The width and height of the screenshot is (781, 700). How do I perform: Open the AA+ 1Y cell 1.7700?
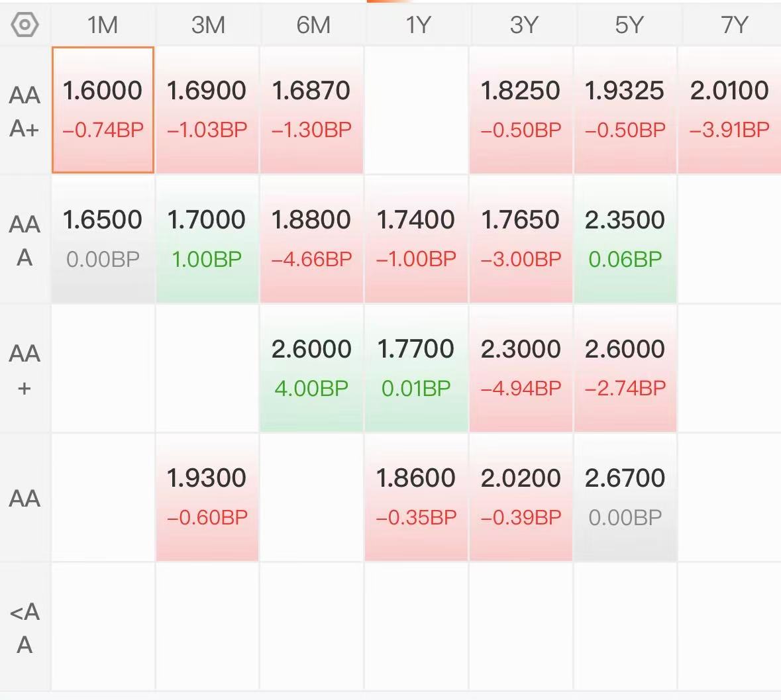coord(416,368)
